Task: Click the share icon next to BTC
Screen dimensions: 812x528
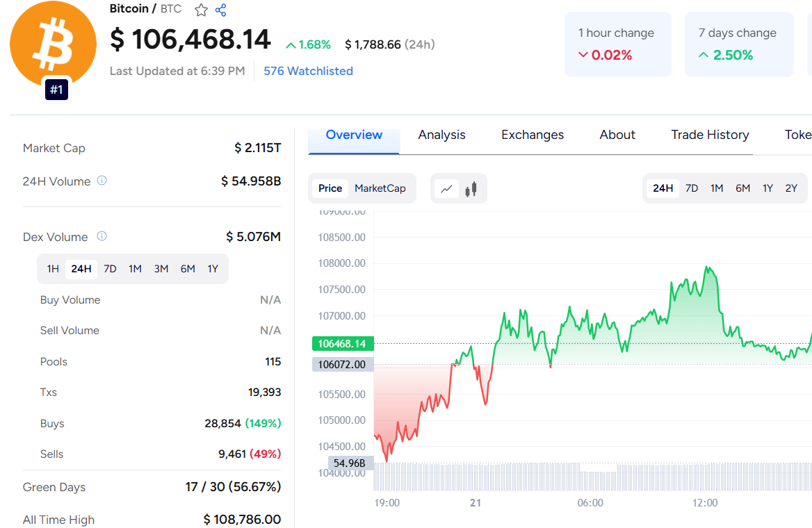Action: coord(220,10)
